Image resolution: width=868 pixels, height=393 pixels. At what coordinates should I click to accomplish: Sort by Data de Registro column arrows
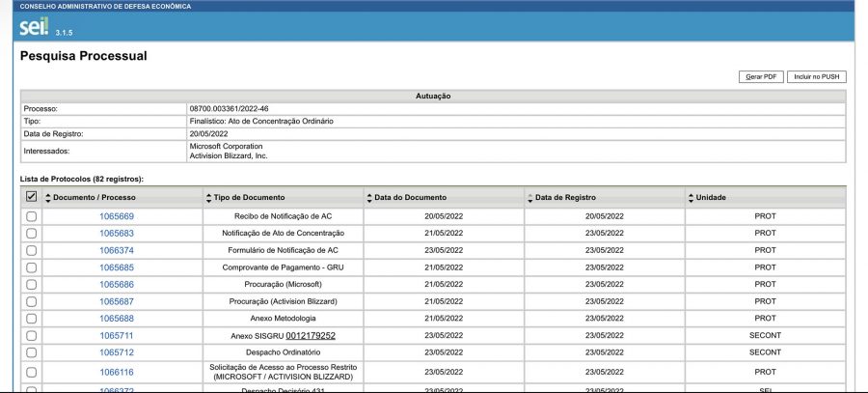coord(530,198)
